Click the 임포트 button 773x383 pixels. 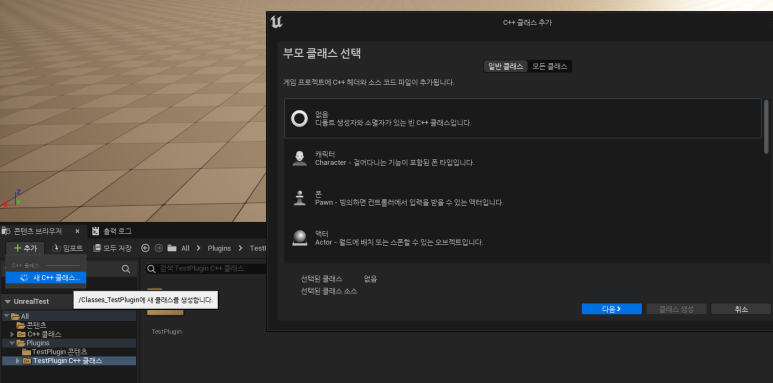click(x=67, y=248)
